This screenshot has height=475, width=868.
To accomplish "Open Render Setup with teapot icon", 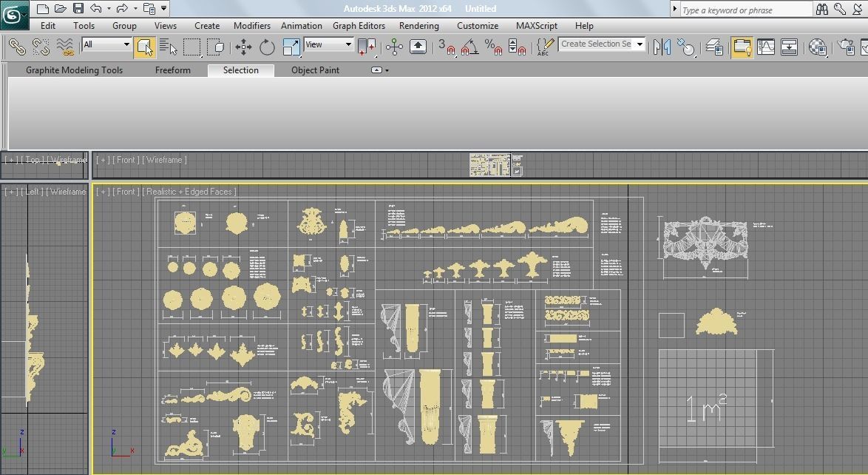I will 846,47.
